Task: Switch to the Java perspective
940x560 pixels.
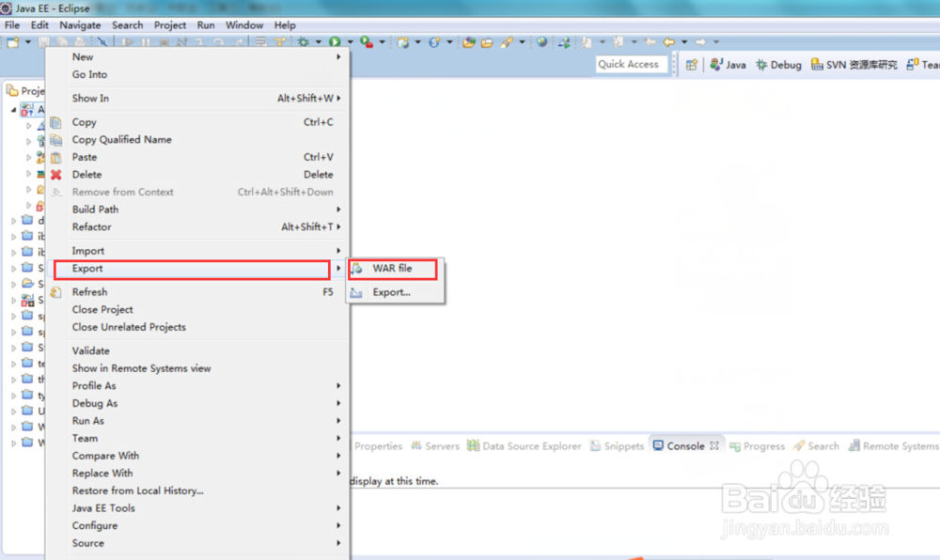Action: [x=728, y=65]
